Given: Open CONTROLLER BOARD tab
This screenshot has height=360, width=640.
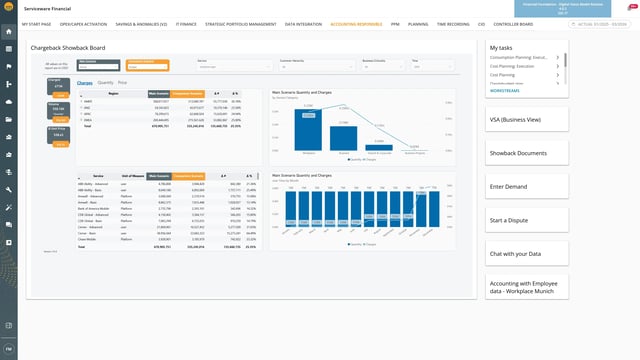Looking at the screenshot, I should click(513, 24).
